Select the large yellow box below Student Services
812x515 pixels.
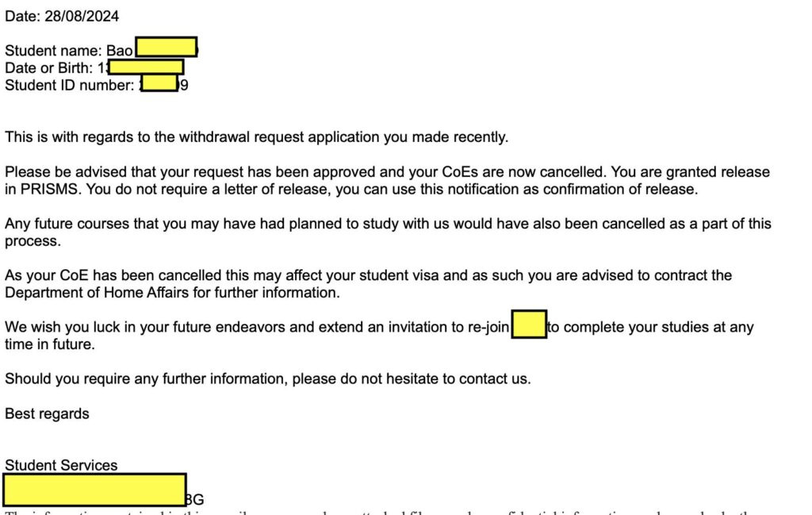click(x=94, y=489)
